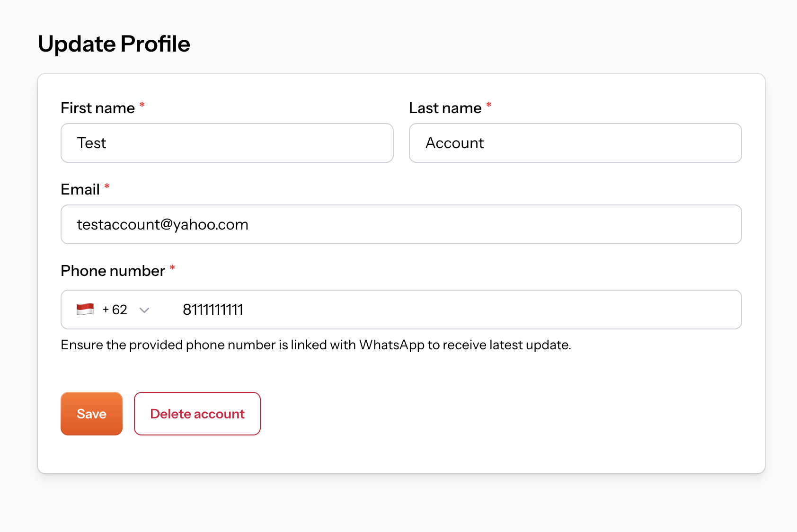Click the red asterisk beside Last name
797x532 pixels.
click(489, 105)
